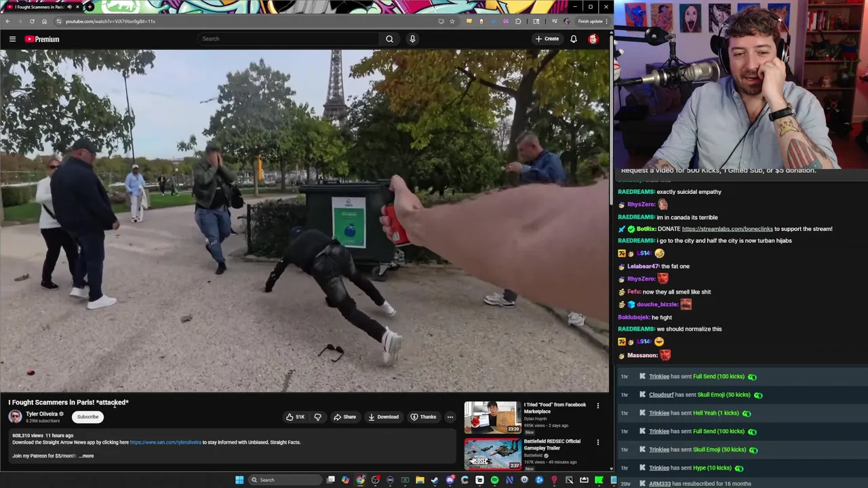Share the video with the Share button
Viewport: 868px width, 488px height.
(344, 417)
